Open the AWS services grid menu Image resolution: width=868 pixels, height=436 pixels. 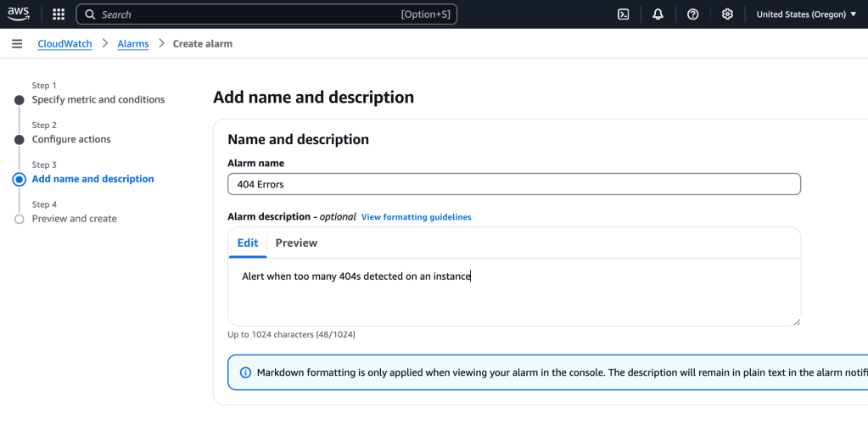click(x=59, y=14)
